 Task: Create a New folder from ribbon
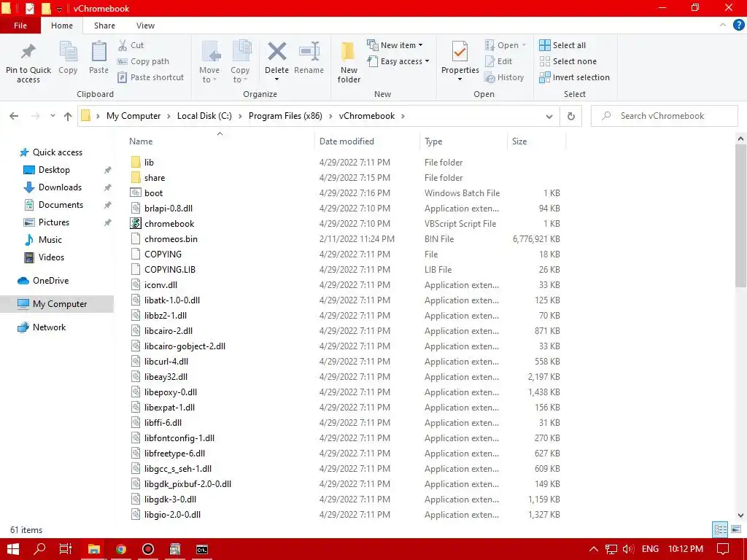click(x=349, y=62)
